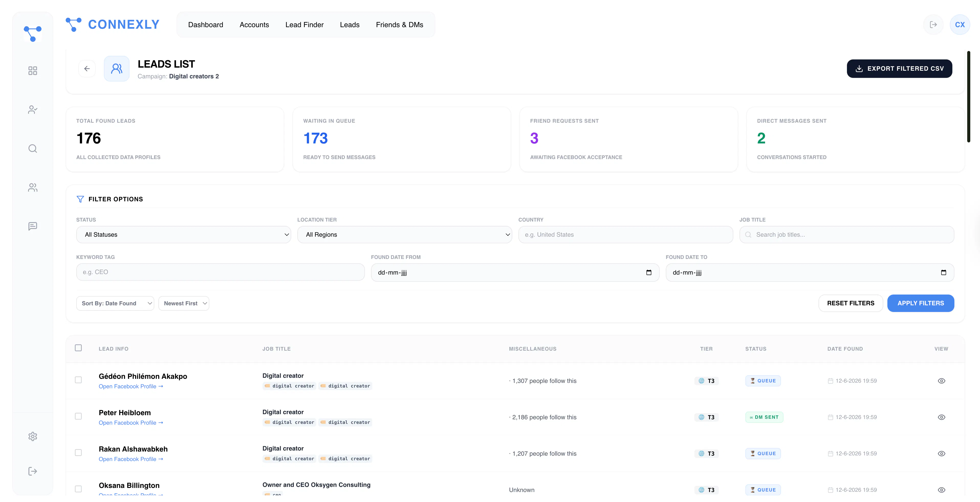Viewport: 980px width, 502px height.
Task: Click the Found Date From field
Action: click(x=515, y=272)
